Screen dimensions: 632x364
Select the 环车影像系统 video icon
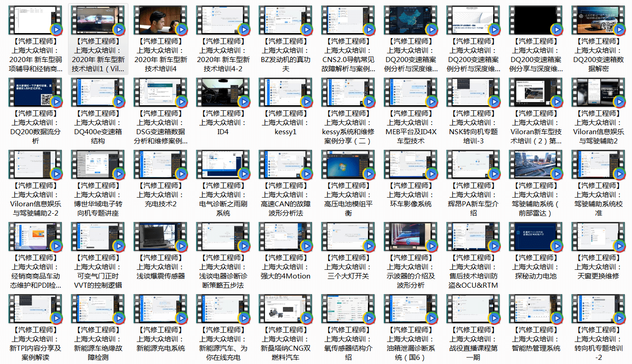[410, 165]
